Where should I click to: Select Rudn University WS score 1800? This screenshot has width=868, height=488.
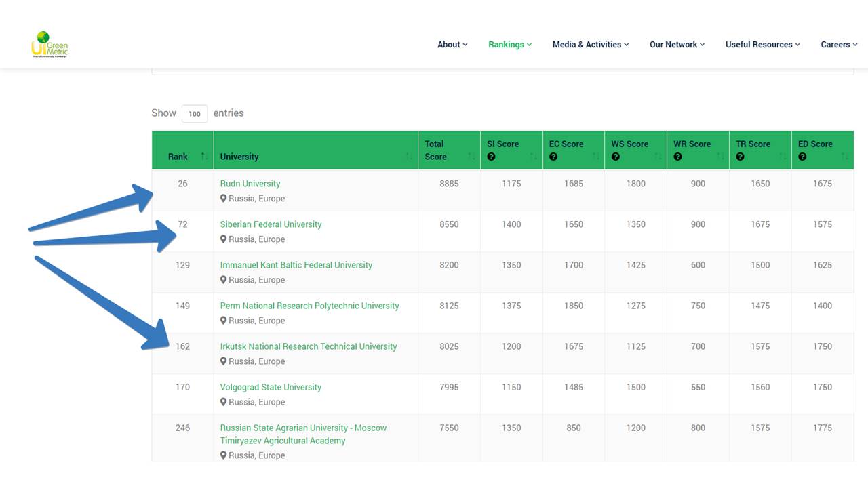coord(636,184)
